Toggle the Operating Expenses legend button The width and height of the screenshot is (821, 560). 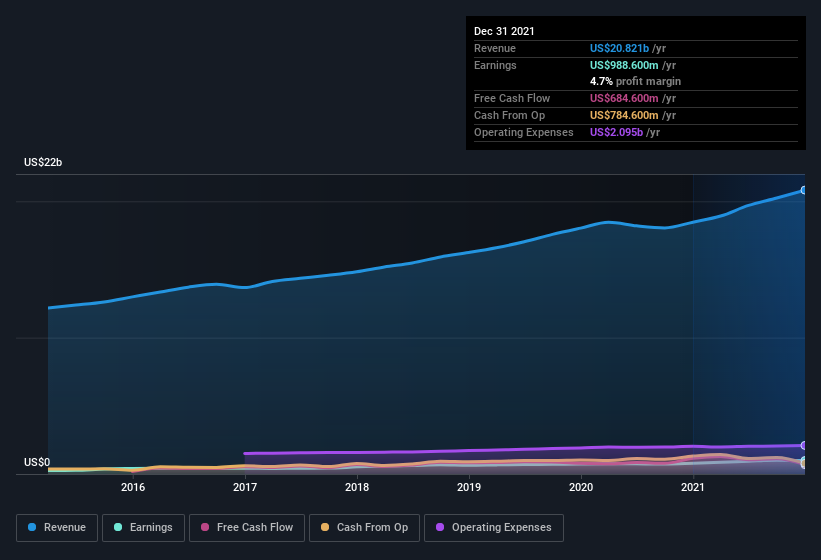click(x=493, y=528)
